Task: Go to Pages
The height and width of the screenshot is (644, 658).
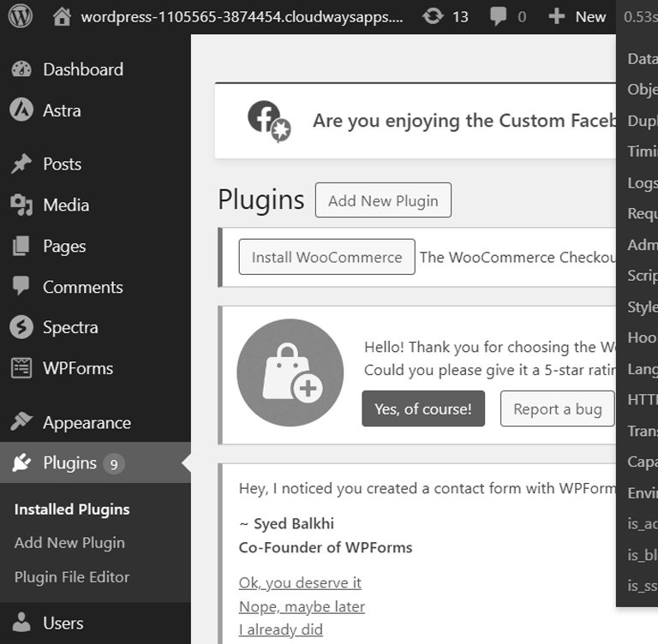Action: (64, 247)
